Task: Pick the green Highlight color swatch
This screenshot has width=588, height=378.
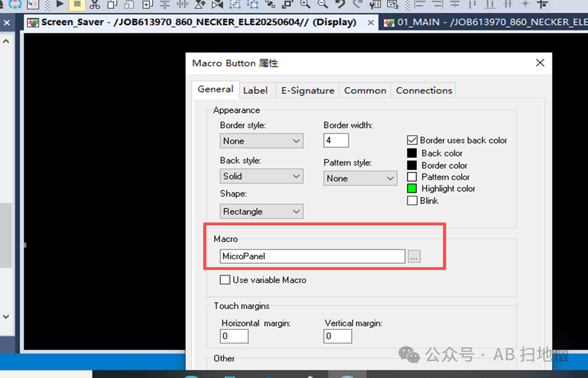Action: pyautogui.click(x=412, y=188)
